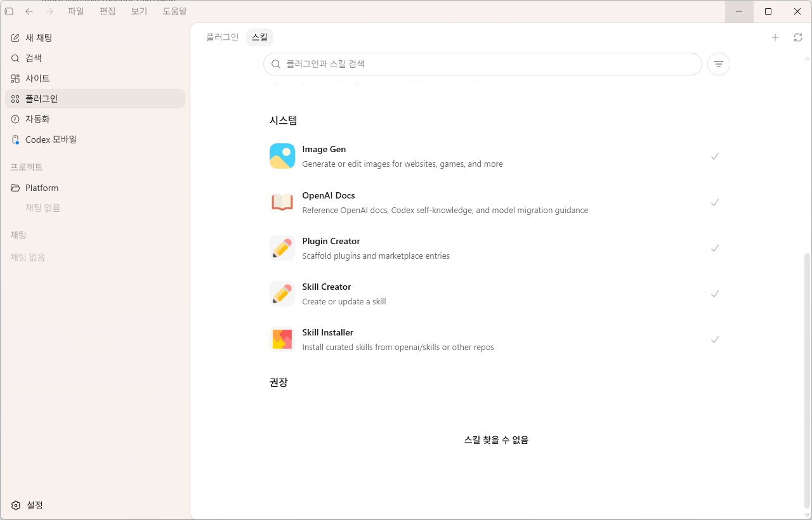Maximize the application window
The width and height of the screenshot is (812, 520).
[768, 11]
